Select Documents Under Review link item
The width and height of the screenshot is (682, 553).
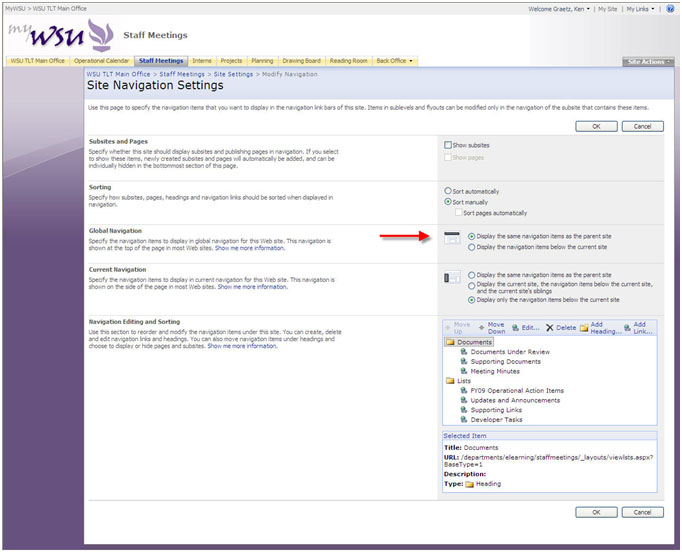(x=505, y=352)
